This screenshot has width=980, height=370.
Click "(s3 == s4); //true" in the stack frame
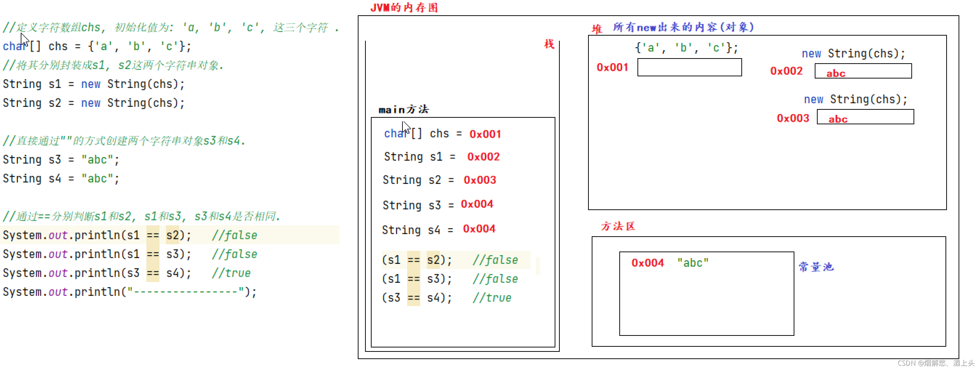pos(447,298)
